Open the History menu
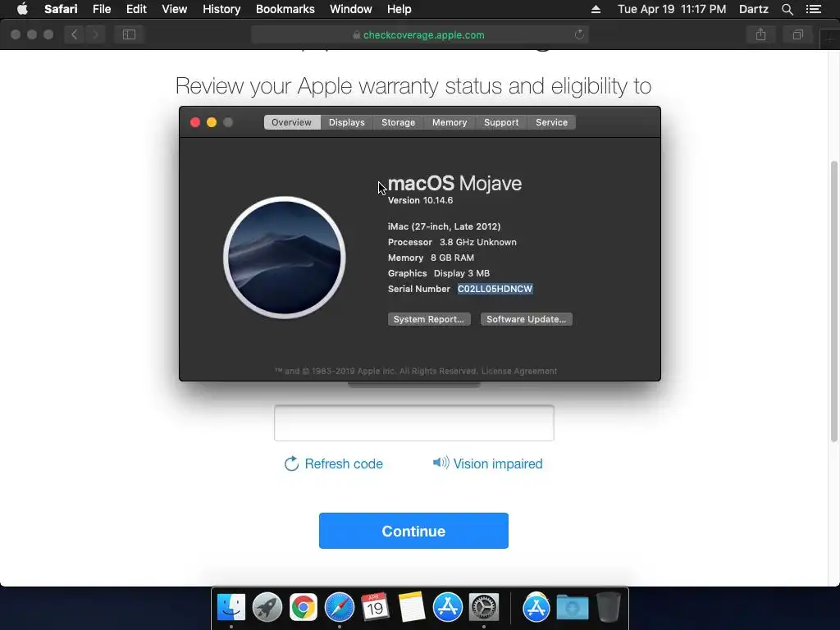The width and height of the screenshot is (840, 630). point(221,9)
